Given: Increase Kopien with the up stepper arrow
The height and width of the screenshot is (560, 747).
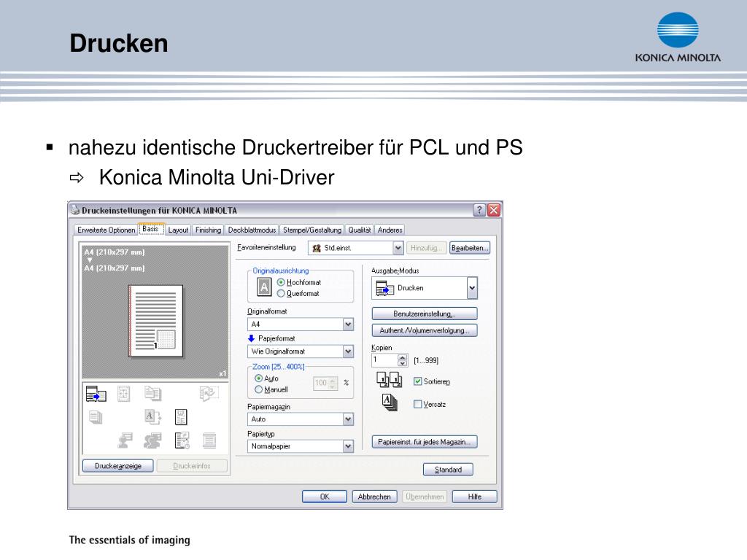Looking at the screenshot, I should point(403,357).
